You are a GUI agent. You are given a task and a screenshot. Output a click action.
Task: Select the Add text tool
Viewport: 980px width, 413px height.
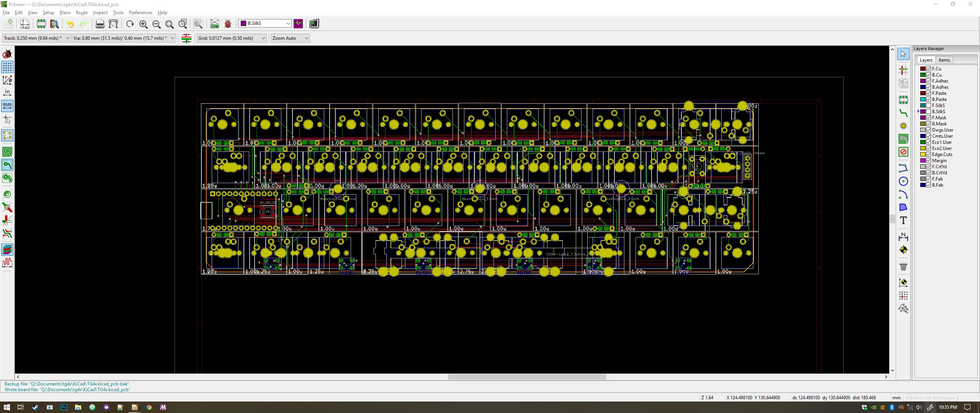[x=903, y=221]
